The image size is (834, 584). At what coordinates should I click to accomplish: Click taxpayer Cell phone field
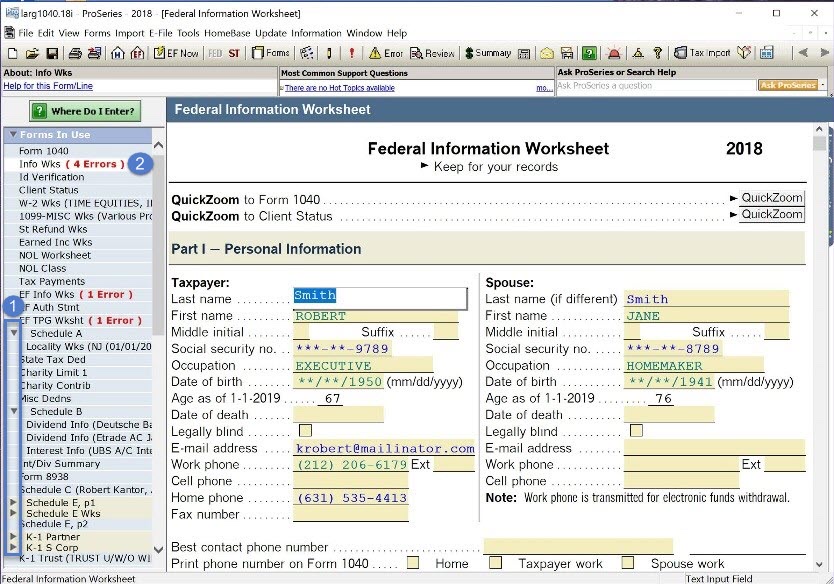pos(351,481)
